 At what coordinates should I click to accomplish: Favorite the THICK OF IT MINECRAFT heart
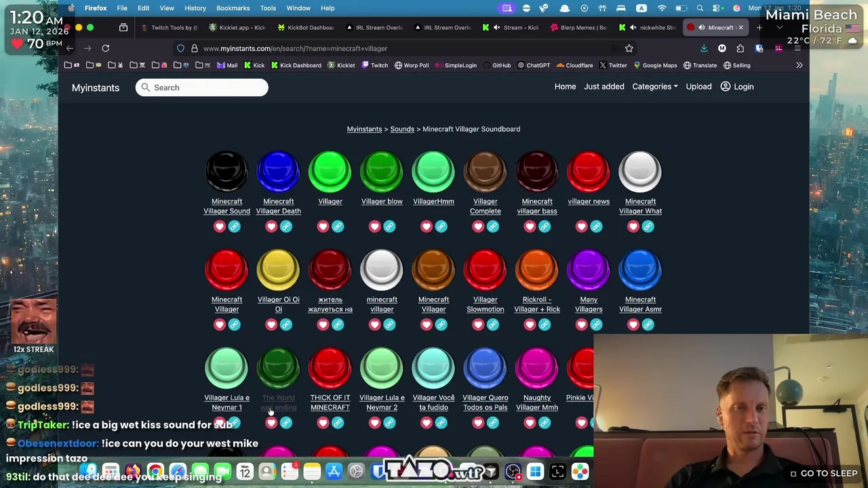(323, 423)
